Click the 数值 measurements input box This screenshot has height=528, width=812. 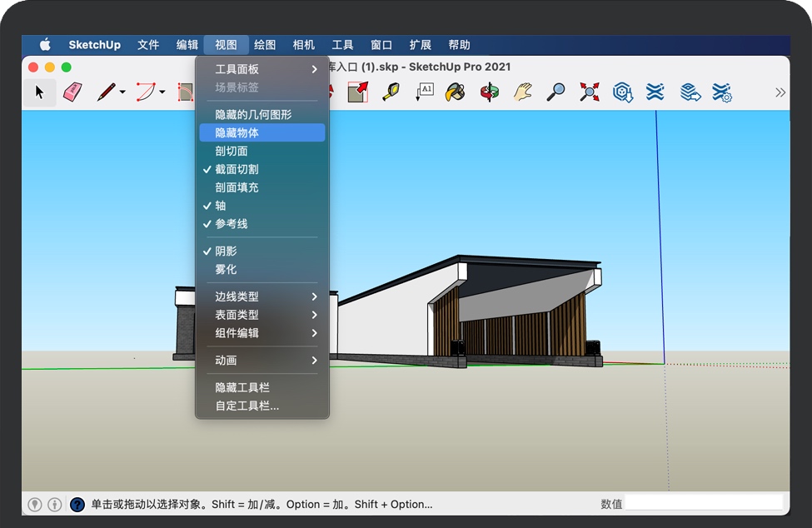[x=703, y=503]
